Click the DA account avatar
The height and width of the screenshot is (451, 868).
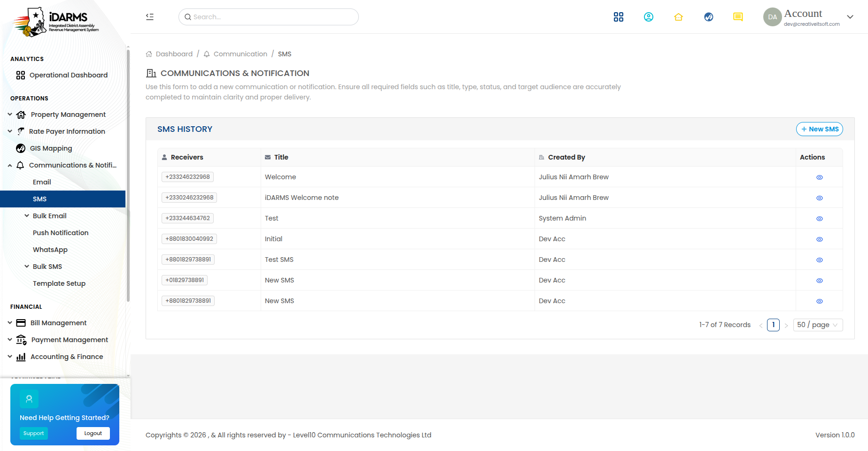(772, 17)
